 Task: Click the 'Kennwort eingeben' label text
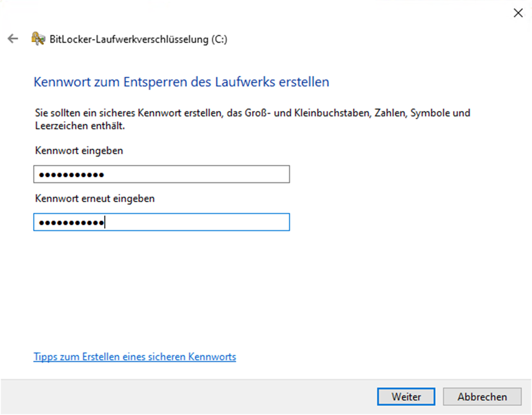[79, 150]
